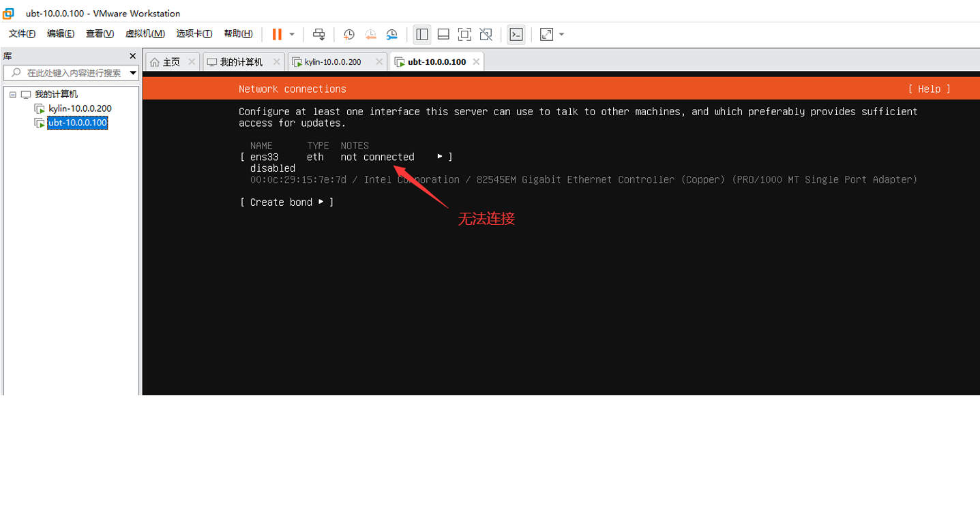Click the MAC address 00:0c:29:15:7e:7d text

click(x=298, y=180)
